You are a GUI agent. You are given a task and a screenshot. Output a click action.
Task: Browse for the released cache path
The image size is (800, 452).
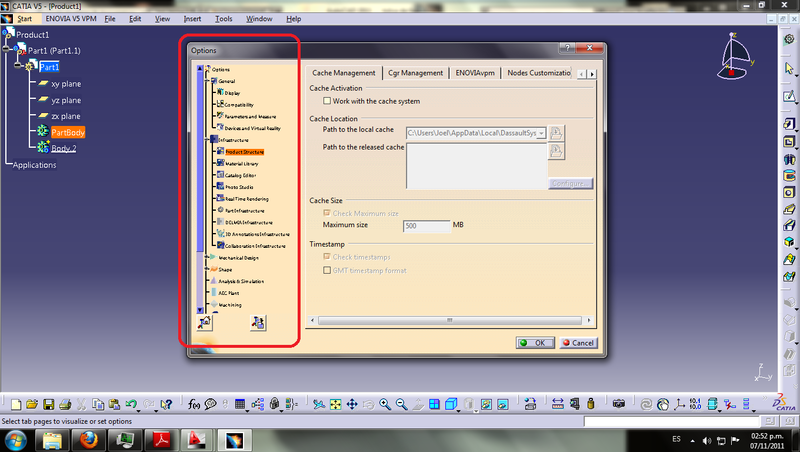tap(556, 150)
